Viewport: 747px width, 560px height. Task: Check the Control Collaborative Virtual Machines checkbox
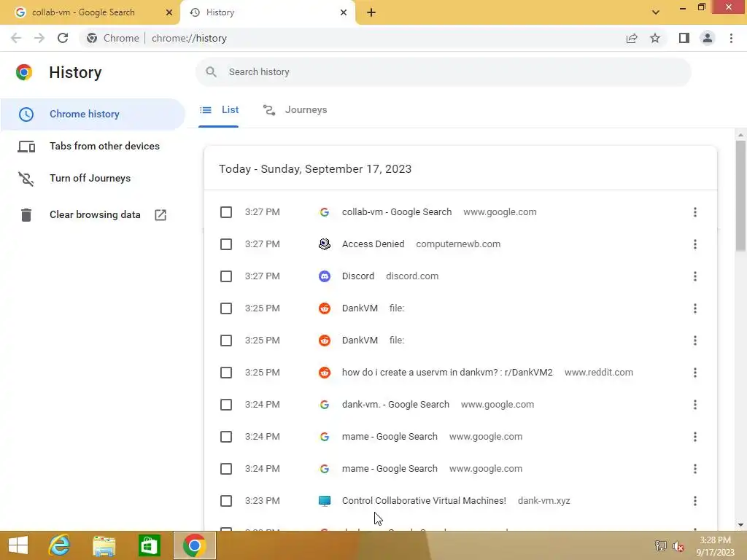[226, 501]
